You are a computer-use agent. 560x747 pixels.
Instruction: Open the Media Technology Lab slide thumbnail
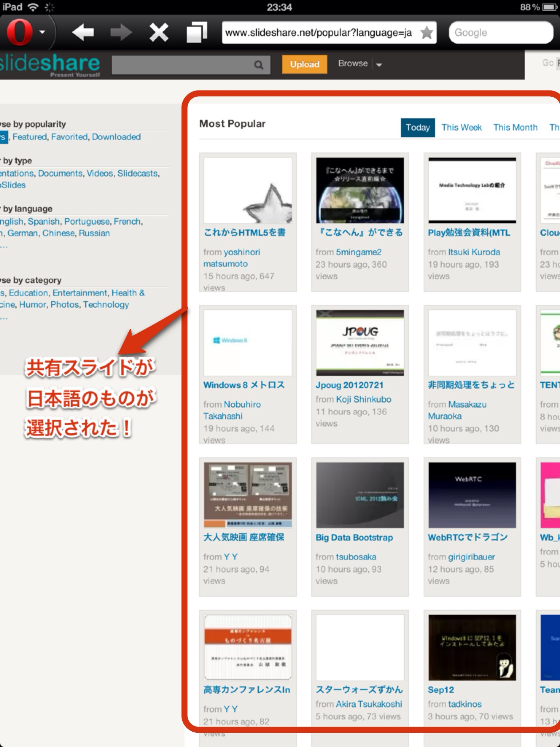[x=472, y=190]
